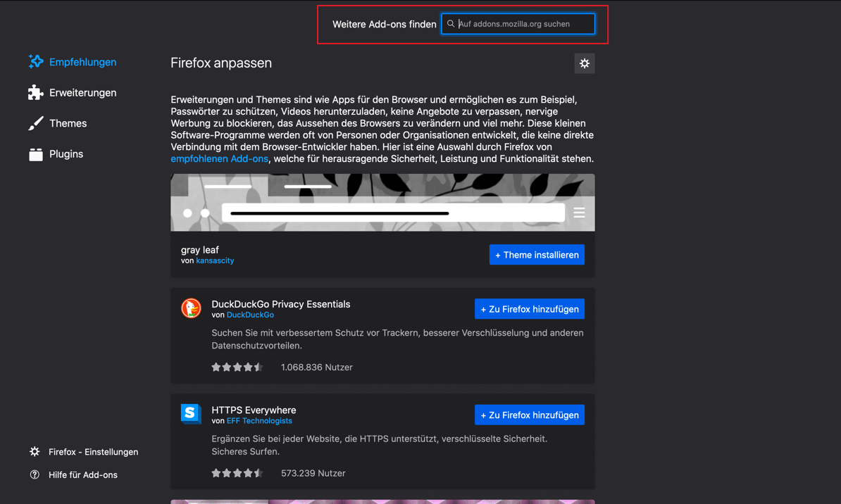Click the 1.068.836 Nutzer count
Image resolution: width=841 pixels, height=504 pixels.
316,367
